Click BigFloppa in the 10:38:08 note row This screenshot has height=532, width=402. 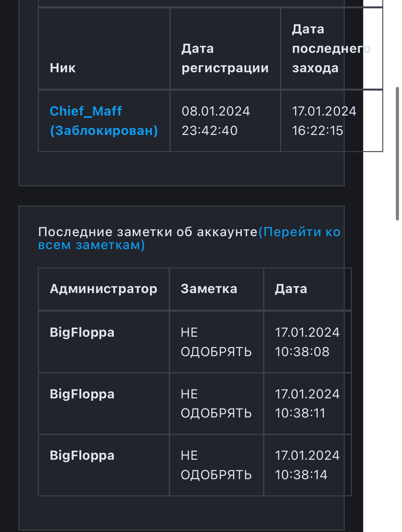(x=82, y=332)
